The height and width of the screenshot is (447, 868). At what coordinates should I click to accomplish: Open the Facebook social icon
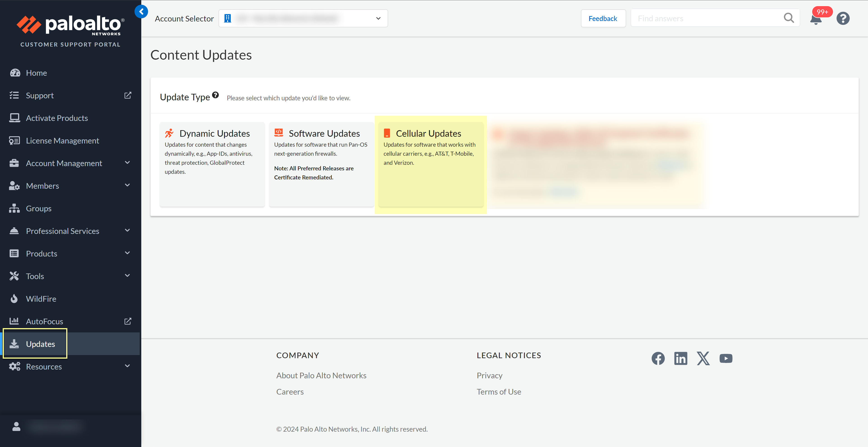(658, 358)
